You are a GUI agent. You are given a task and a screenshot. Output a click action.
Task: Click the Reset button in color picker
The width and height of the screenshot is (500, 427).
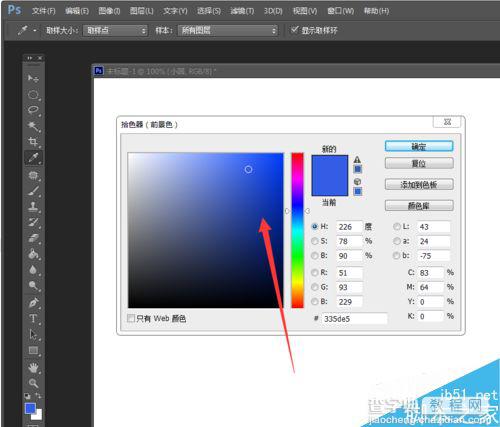click(419, 163)
